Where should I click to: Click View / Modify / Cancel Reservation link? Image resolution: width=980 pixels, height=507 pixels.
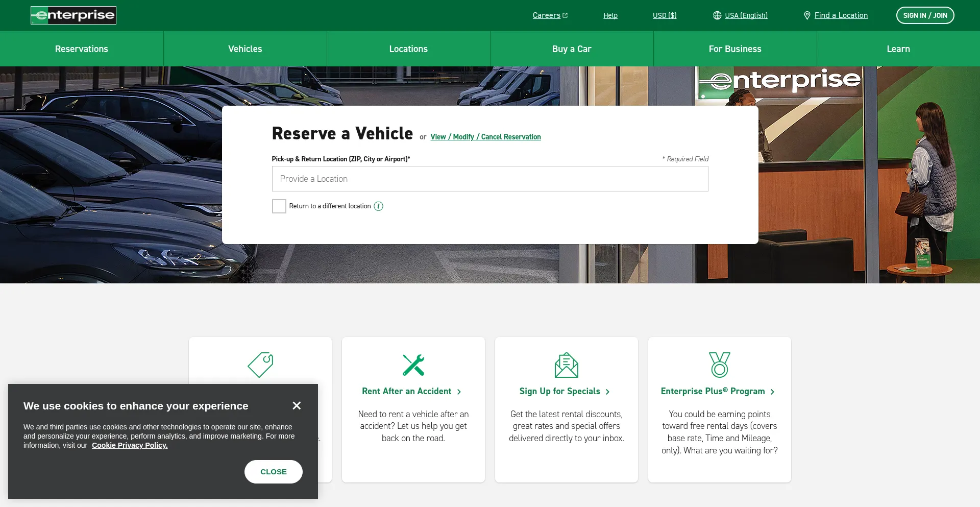tap(485, 137)
